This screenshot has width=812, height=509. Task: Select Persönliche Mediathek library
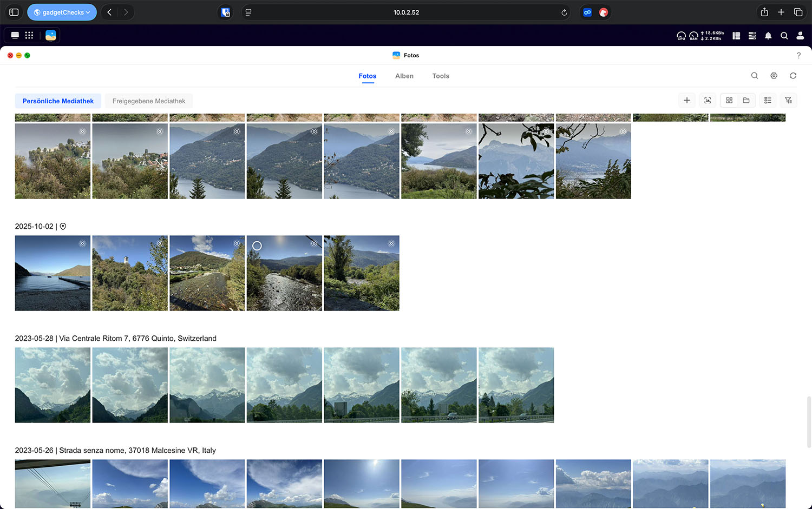click(x=58, y=101)
